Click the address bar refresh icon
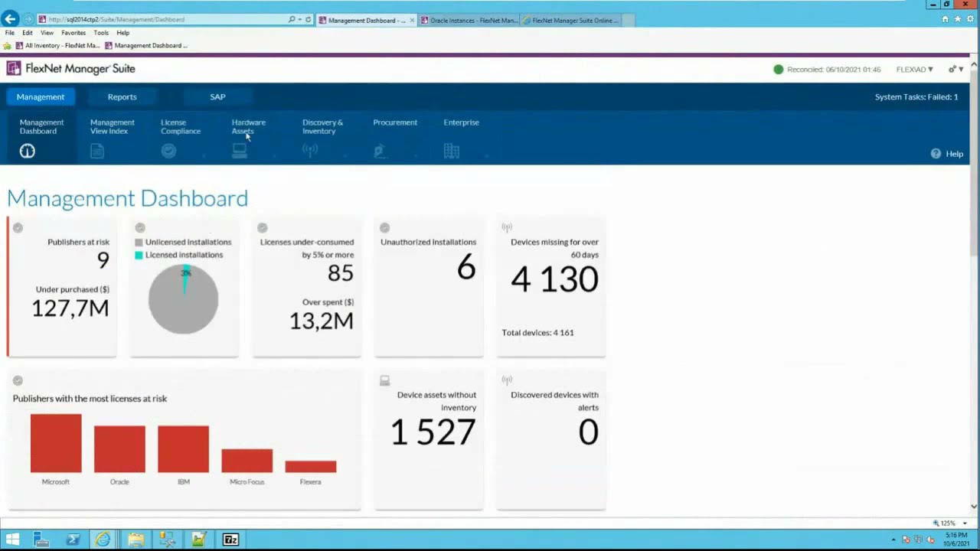The image size is (980, 551). pos(309,20)
